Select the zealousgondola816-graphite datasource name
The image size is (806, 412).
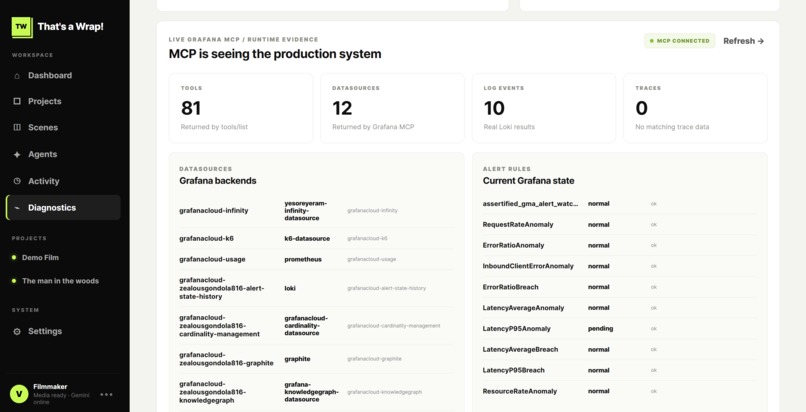pyautogui.click(x=226, y=359)
